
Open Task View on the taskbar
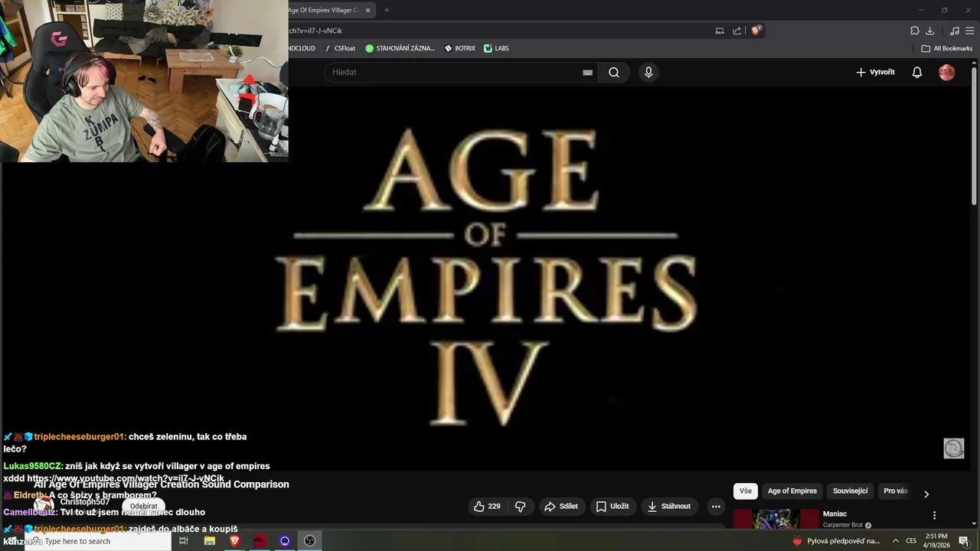click(x=184, y=541)
